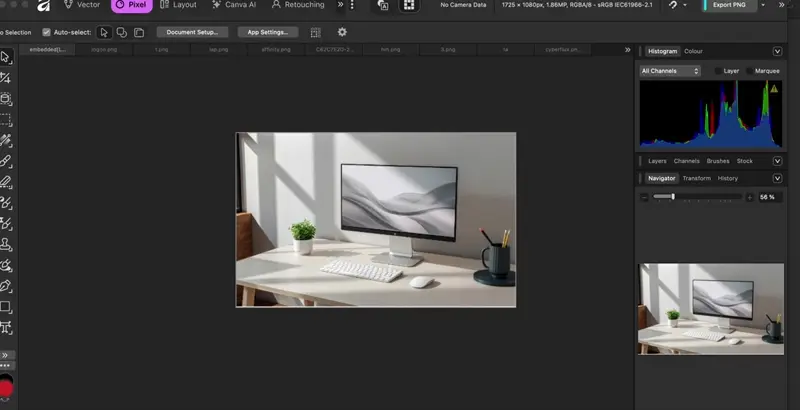Toggle the Auto-select checkbox
This screenshot has height=410, width=800.
(x=46, y=32)
